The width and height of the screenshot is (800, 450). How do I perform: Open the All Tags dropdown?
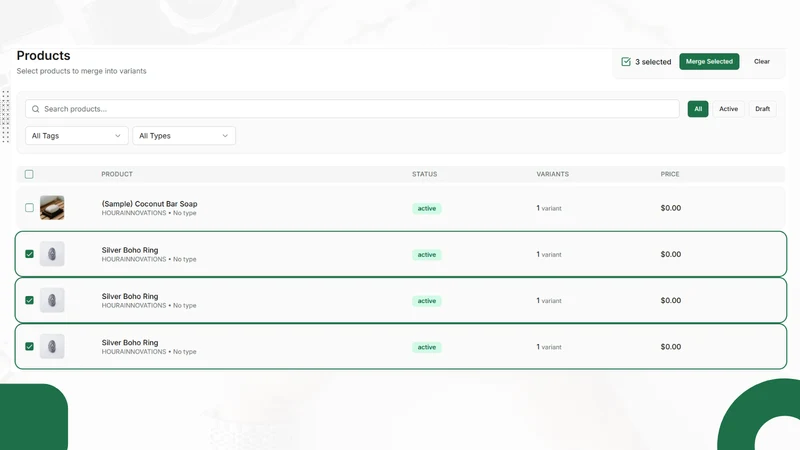click(x=77, y=136)
